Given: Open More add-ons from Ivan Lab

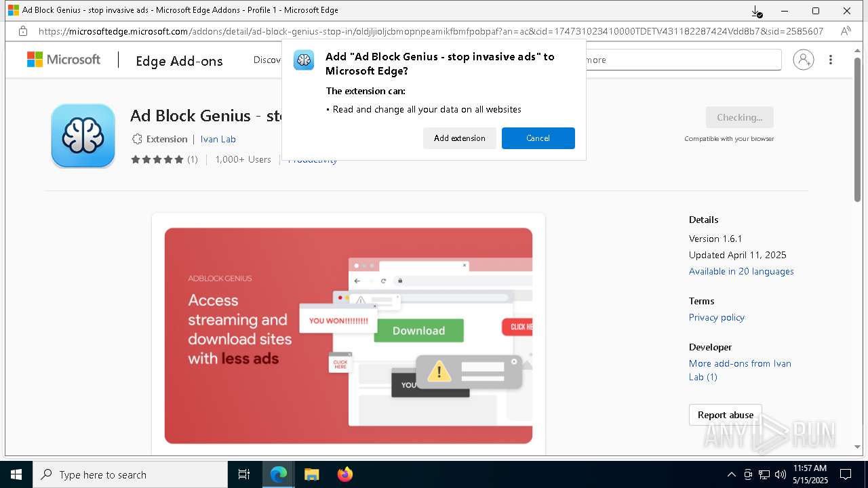Looking at the screenshot, I should point(740,370).
